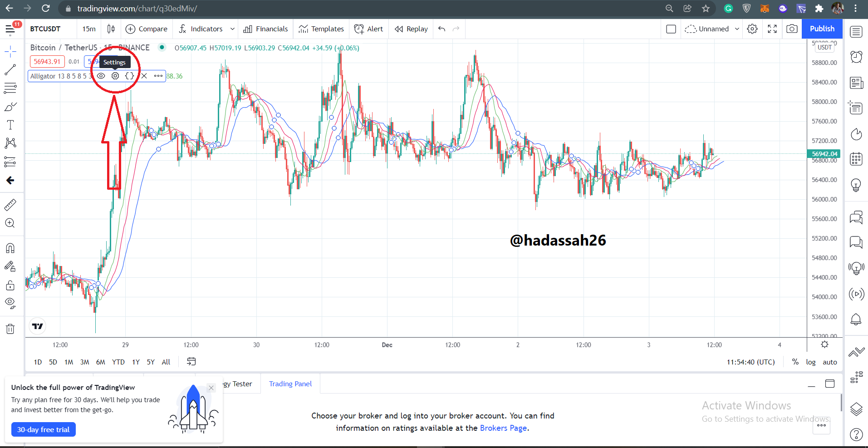Click the Compare symbols button

147,29
